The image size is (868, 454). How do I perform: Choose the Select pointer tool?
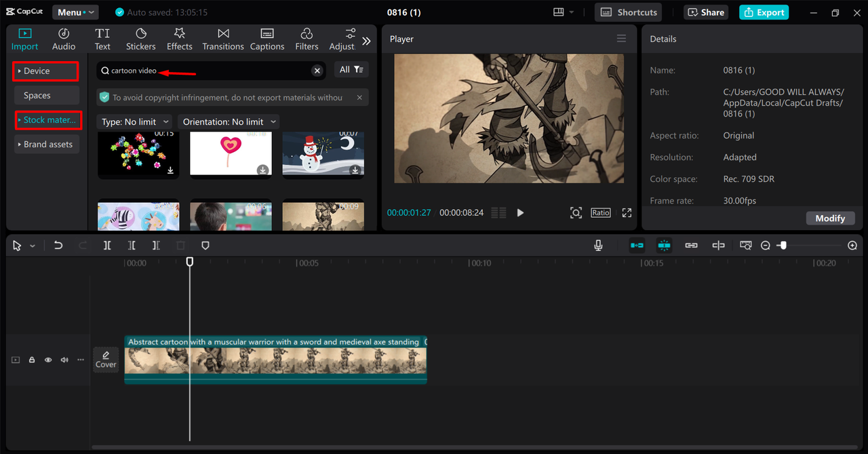[x=17, y=246]
